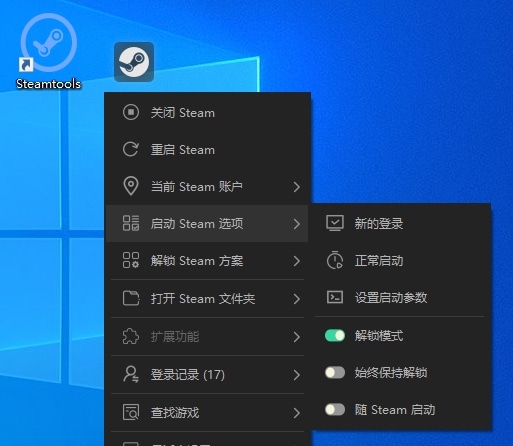The height and width of the screenshot is (446, 513).
Task: Choose 新的登录 in the submenu
Action: point(400,223)
